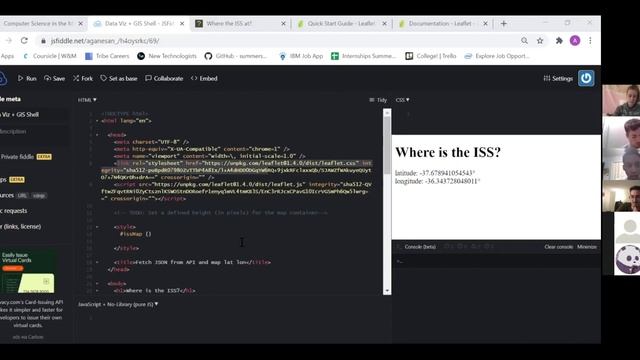Open IBM Job App bookmark
Screen dimensions: 640x360
(301, 56)
